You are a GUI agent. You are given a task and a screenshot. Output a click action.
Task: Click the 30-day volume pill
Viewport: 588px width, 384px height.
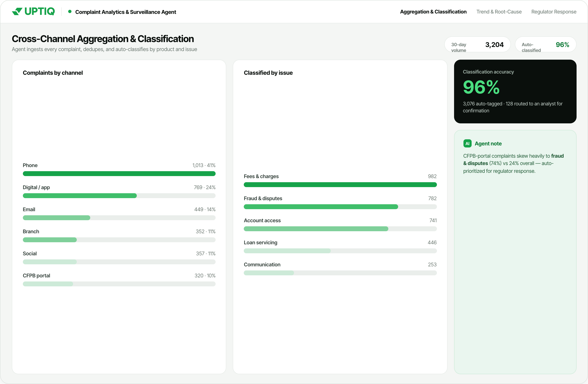[x=477, y=45]
